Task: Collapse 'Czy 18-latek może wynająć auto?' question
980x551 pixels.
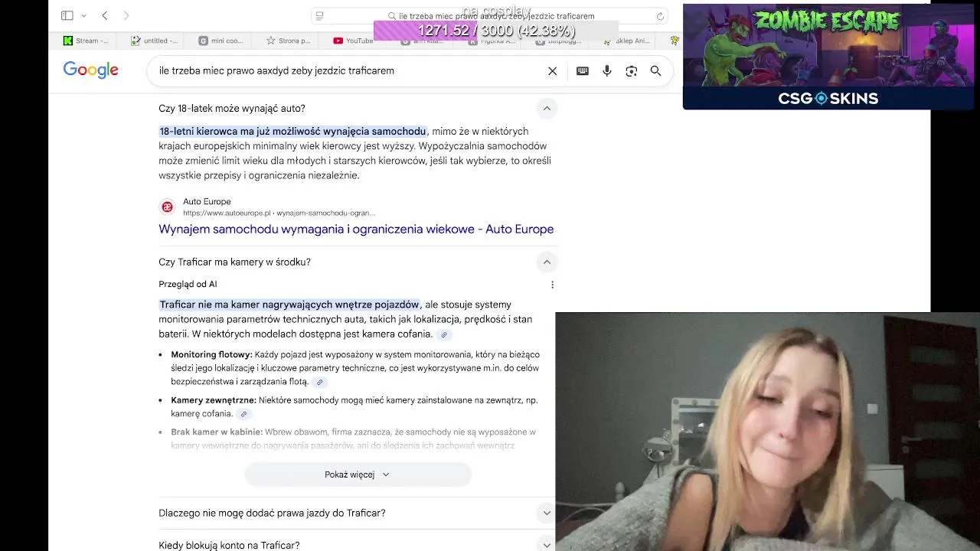Action: (x=547, y=109)
